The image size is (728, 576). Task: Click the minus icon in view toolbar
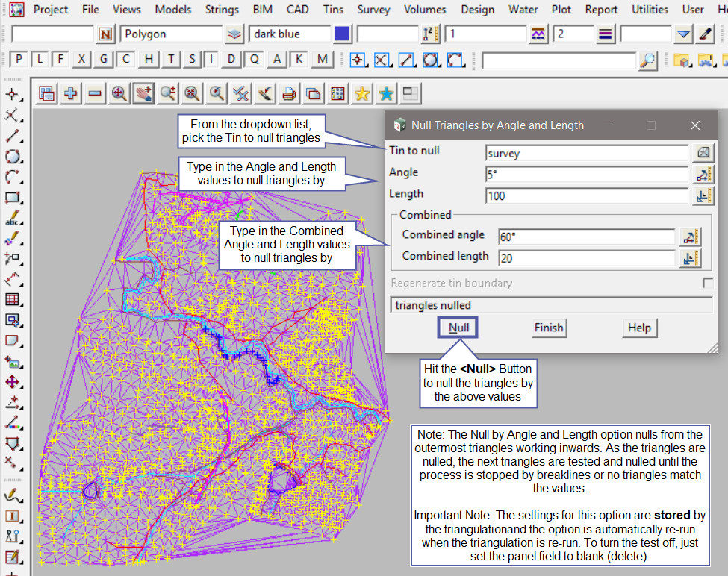click(x=95, y=93)
